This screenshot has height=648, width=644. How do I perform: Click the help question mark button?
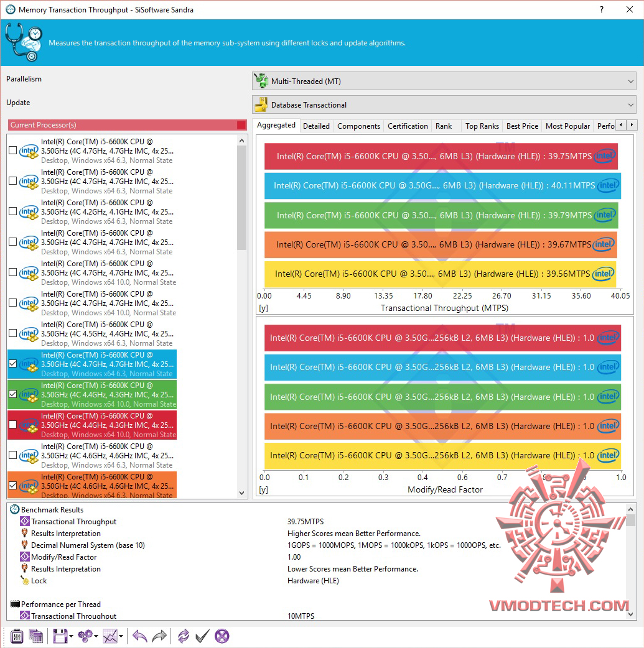click(602, 9)
